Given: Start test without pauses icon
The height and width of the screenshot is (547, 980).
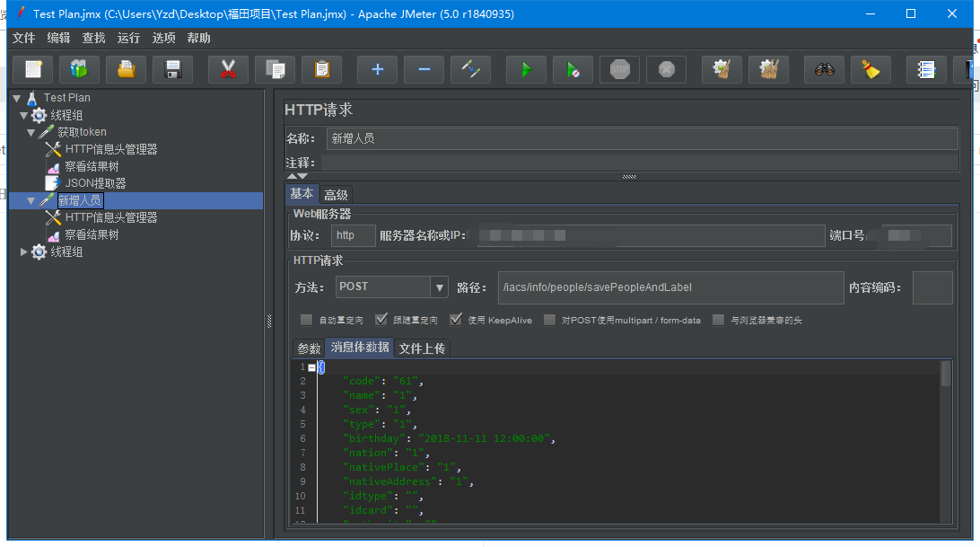Looking at the screenshot, I should point(573,69).
